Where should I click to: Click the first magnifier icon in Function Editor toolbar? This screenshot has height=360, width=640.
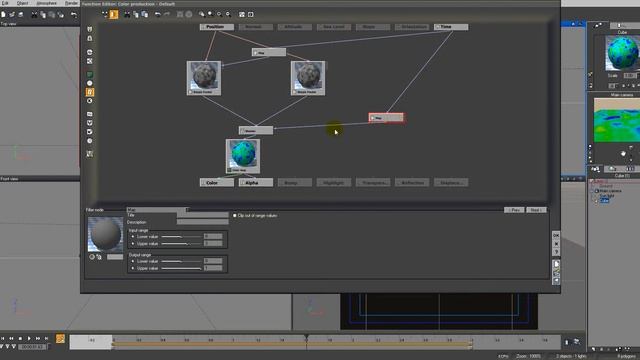(x=202, y=14)
